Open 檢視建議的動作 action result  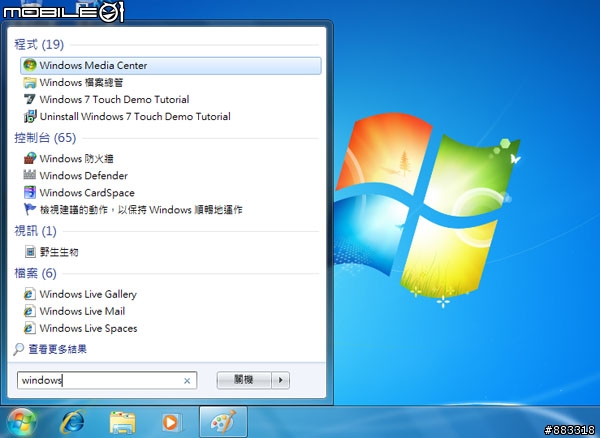pos(141,210)
